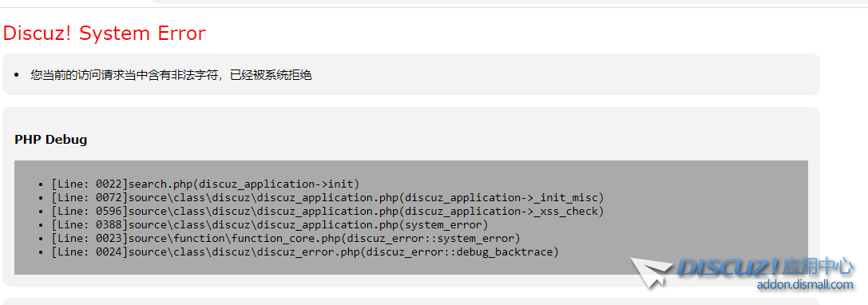868x305 pixels.
Task: Click the gray debug backtrace box
Action: point(410,217)
